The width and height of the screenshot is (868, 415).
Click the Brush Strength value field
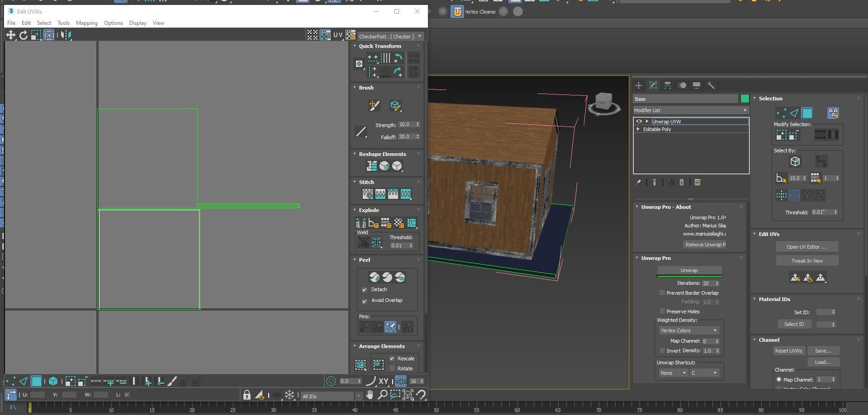(x=406, y=125)
